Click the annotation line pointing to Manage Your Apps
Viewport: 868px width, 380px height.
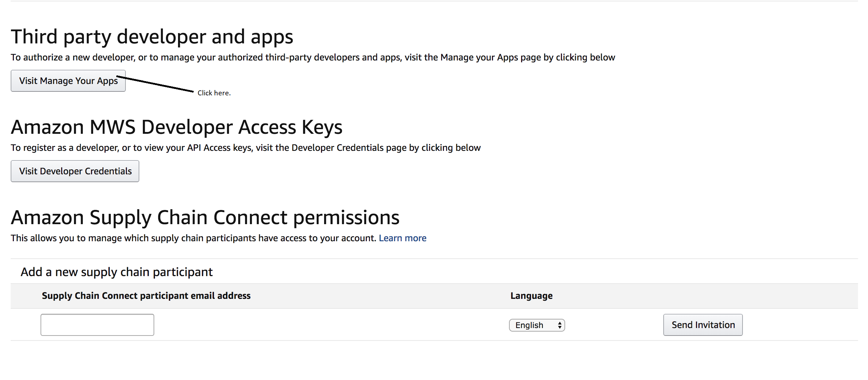click(156, 84)
